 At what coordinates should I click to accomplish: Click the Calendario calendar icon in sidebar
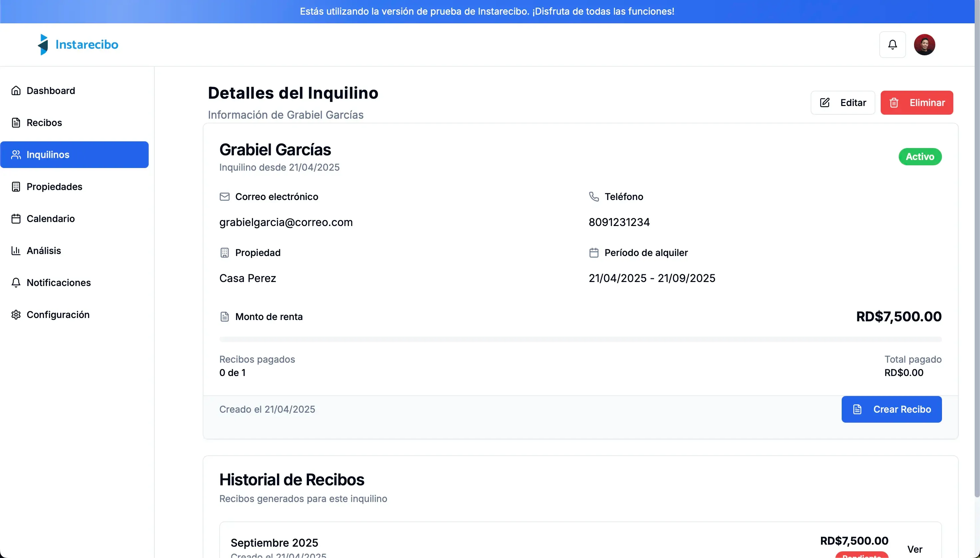[16, 218]
